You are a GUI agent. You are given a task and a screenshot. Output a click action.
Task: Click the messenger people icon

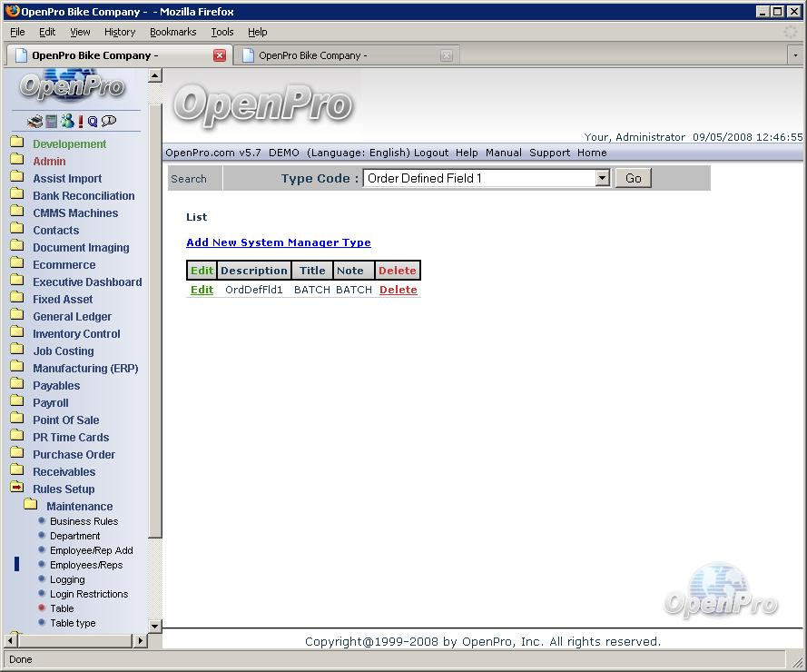coord(67,122)
